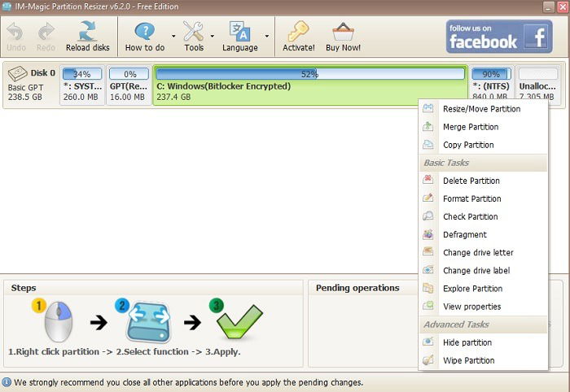570x392 pixels.
Task: Select the Tools wrench icon
Action: coord(194,31)
